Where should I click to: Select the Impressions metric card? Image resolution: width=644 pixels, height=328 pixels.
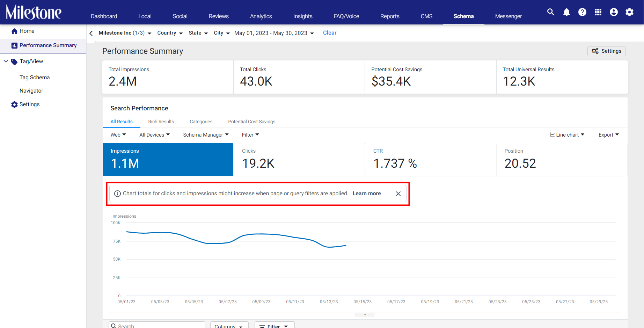pyautogui.click(x=168, y=160)
